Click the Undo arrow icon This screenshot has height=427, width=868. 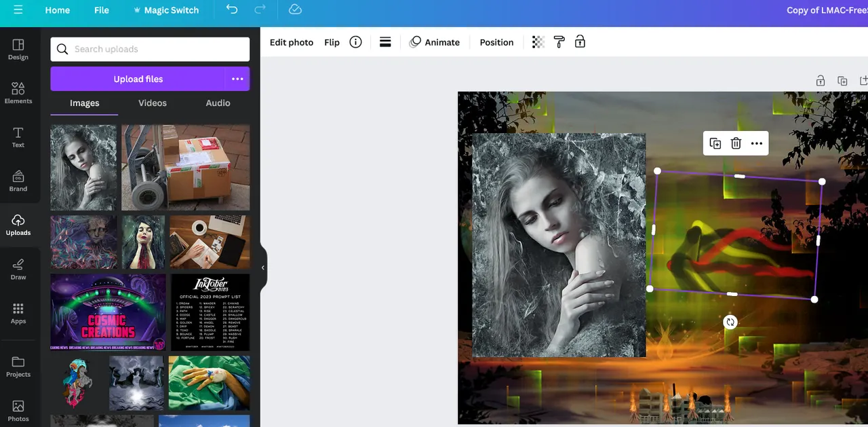[x=232, y=10]
